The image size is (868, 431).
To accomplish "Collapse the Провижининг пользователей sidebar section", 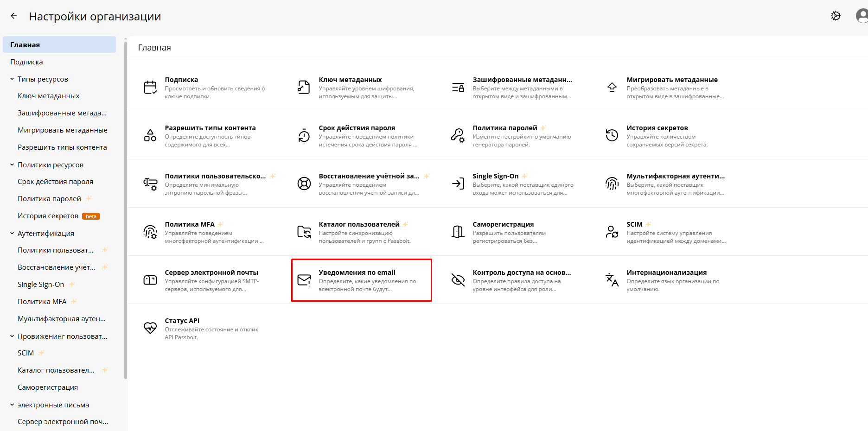I will tap(12, 336).
